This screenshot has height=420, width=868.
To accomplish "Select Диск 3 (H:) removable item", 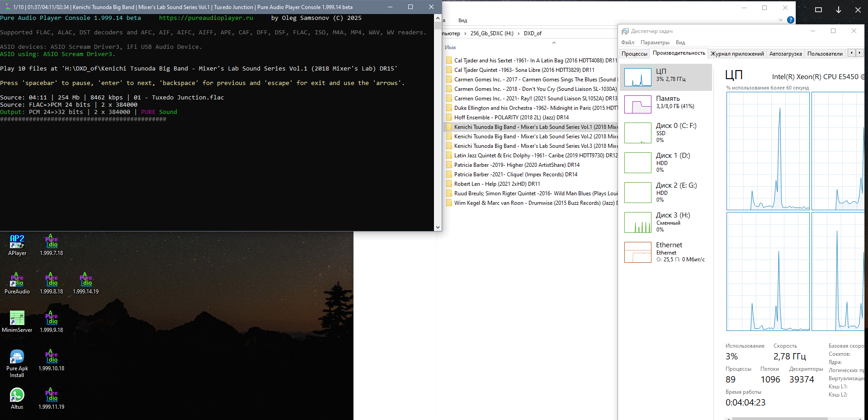I will click(x=665, y=222).
